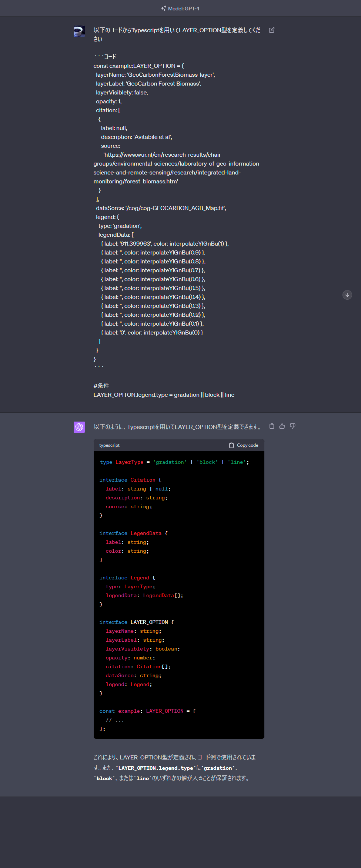The image size is (361, 868).
Task: Click the scroll-to-bottom arrow button
Action: (x=347, y=295)
